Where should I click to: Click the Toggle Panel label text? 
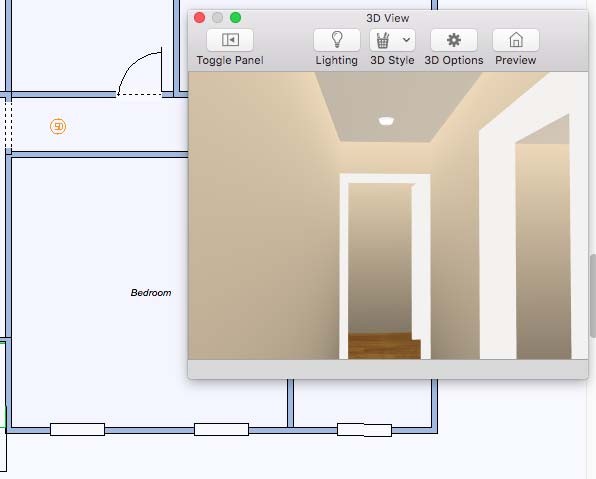click(x=230, y=60)
